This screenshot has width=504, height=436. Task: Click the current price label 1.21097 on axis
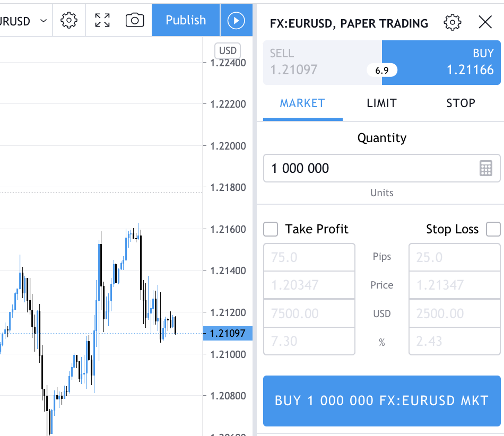[228, 334]
